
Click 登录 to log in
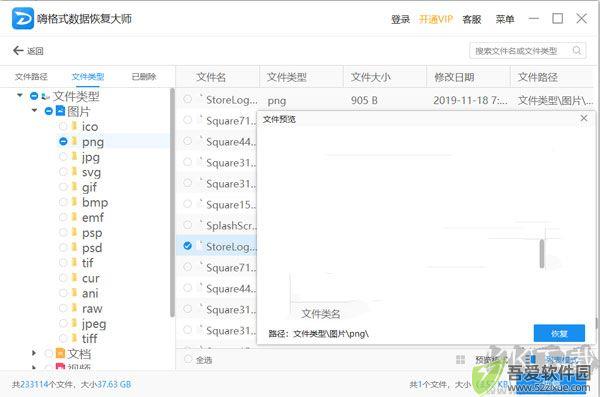pos(400,19)
